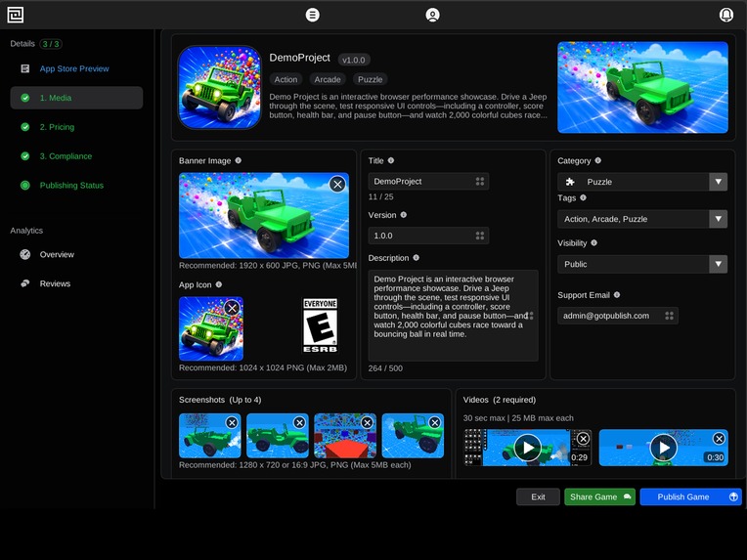This screenshot has width=747, height=560.
Task: Play the 0:29 video
Action: 528,448
